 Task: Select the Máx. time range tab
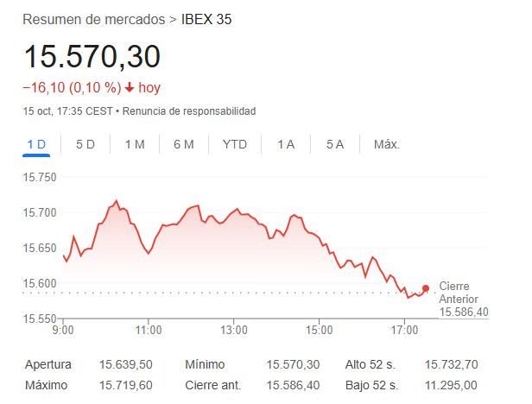click(386, 144)
